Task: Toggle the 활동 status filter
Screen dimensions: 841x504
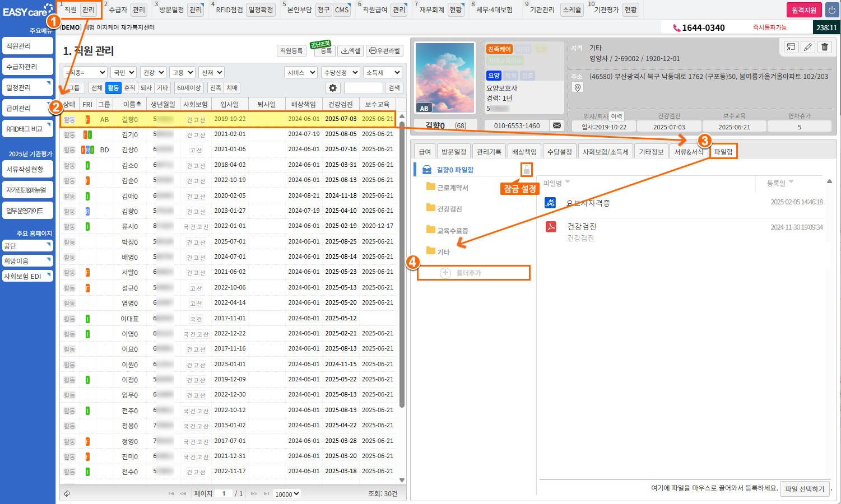Action: click(x=113, y=88)
